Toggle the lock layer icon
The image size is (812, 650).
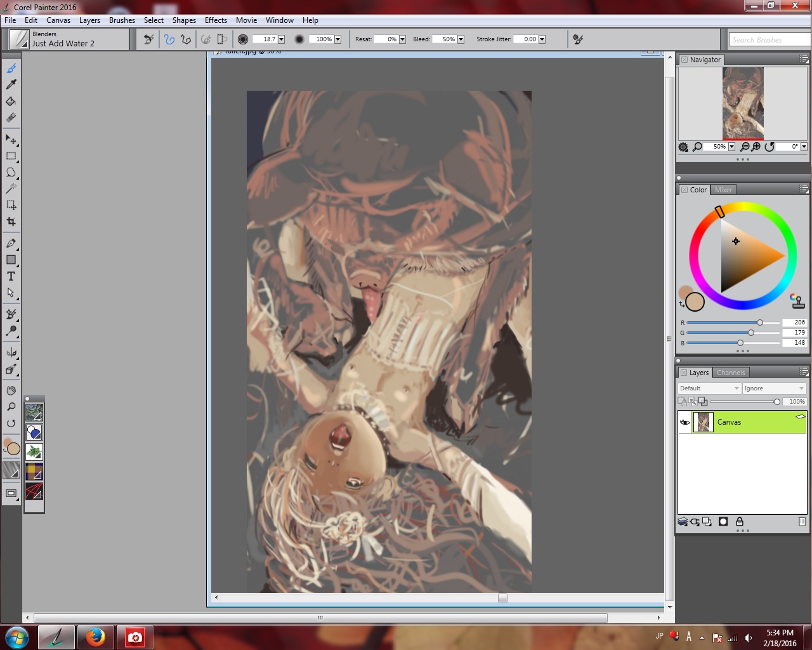[740, 522]
